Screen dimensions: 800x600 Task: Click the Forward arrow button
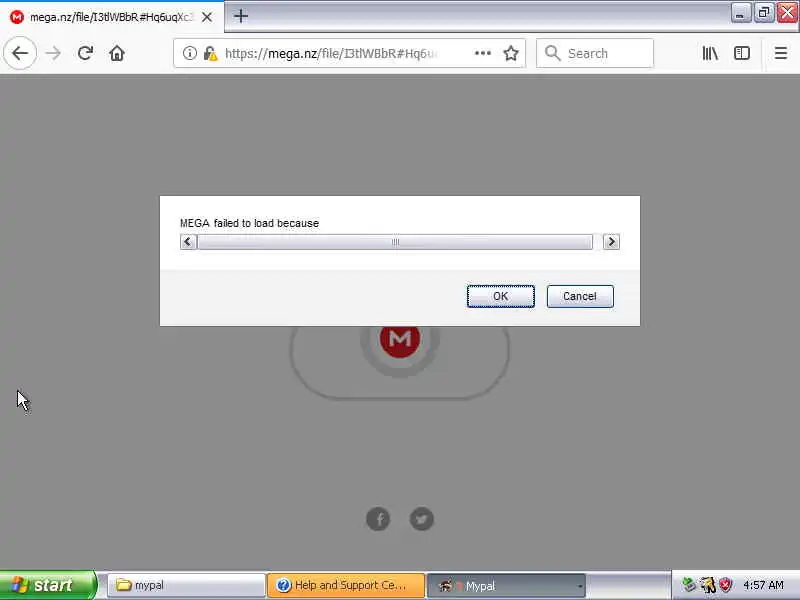point(53,53)
